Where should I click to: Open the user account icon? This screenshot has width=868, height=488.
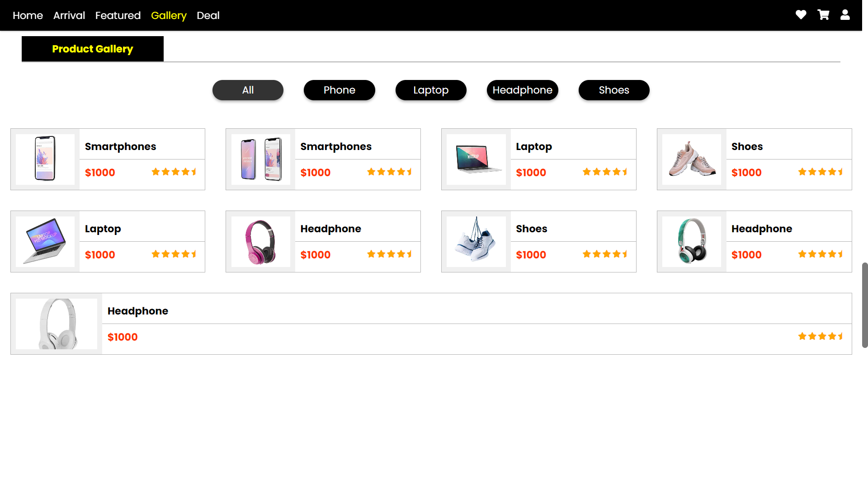tap(845, 15)
